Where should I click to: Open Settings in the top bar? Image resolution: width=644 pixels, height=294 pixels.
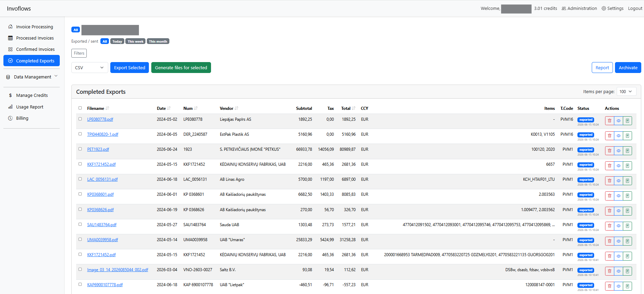613,9
